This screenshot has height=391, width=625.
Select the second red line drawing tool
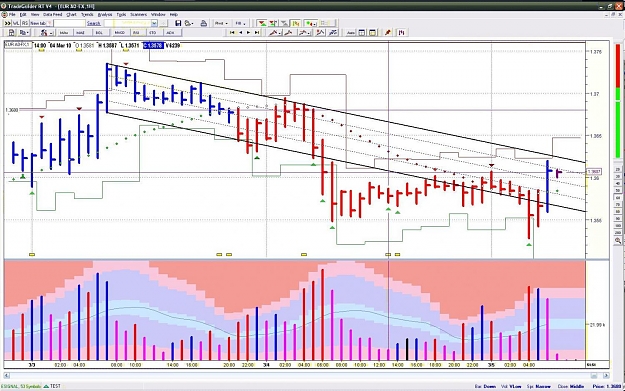289,33
